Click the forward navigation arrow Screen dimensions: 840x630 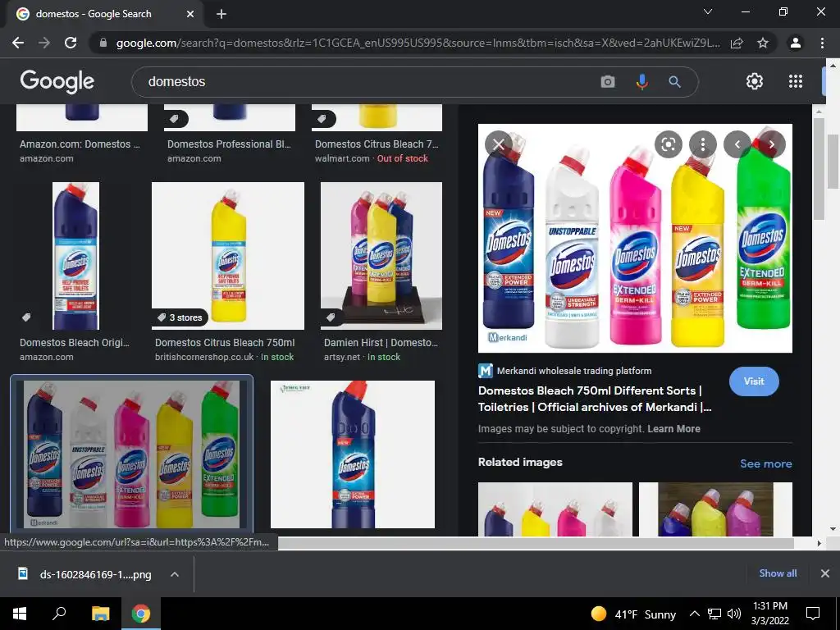pos(44,43)
